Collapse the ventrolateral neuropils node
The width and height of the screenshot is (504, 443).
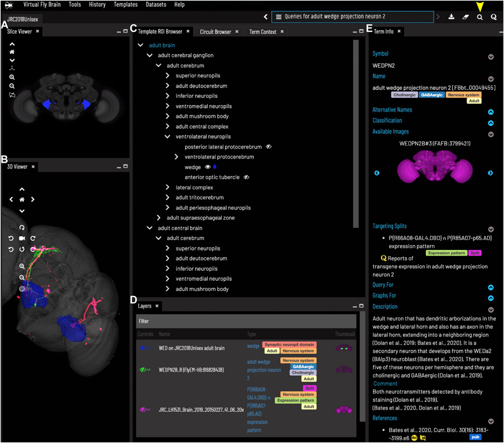(x=167, y=137)
